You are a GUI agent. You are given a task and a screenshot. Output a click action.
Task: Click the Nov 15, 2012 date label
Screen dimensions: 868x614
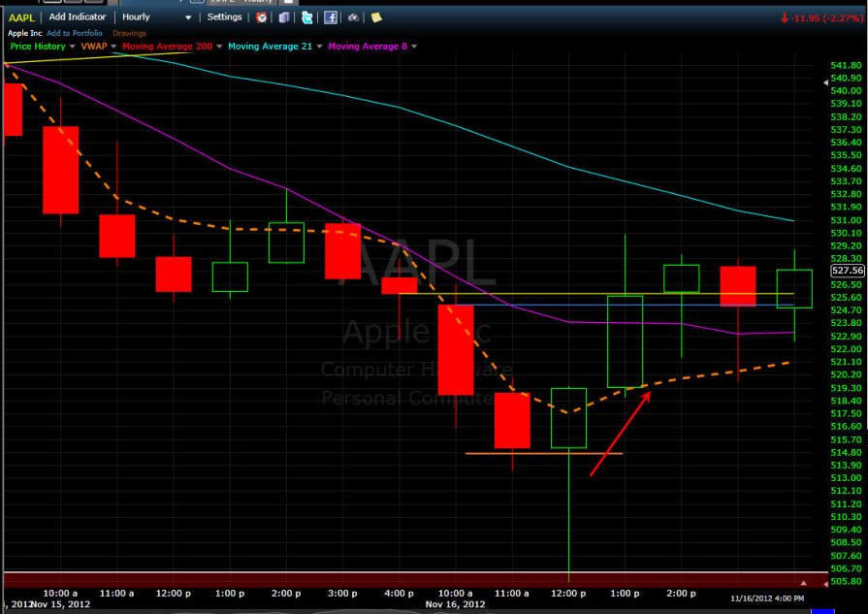tap(60, 604)
